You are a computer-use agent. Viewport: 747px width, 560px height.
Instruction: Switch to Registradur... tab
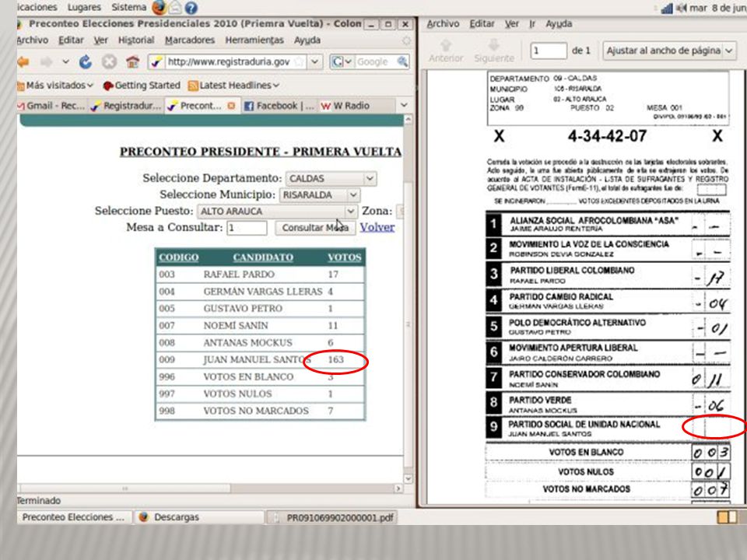(126, 106)
